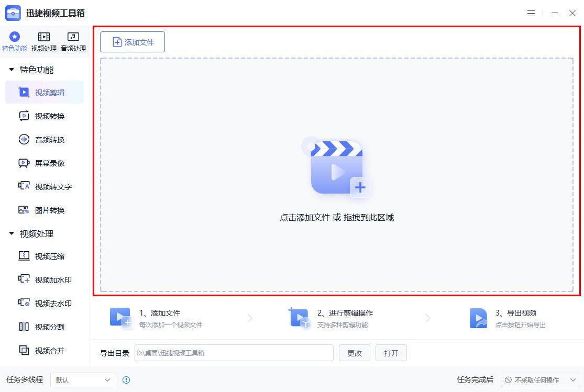Click the 视频去水印 icon
This screenshot has height=392, width=584.
coord(24,303)
